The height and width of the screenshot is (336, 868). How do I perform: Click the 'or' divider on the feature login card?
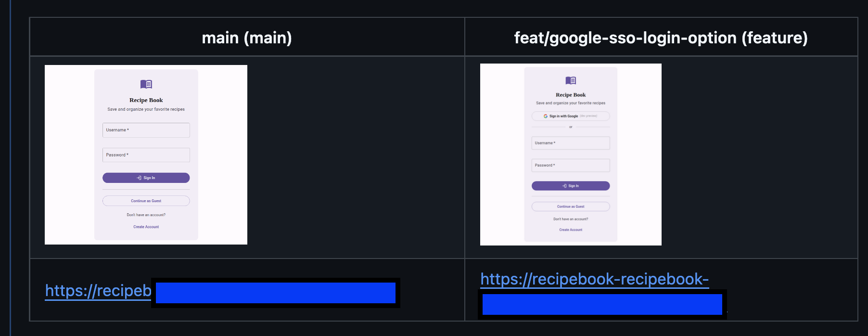[x=570, y=127]
